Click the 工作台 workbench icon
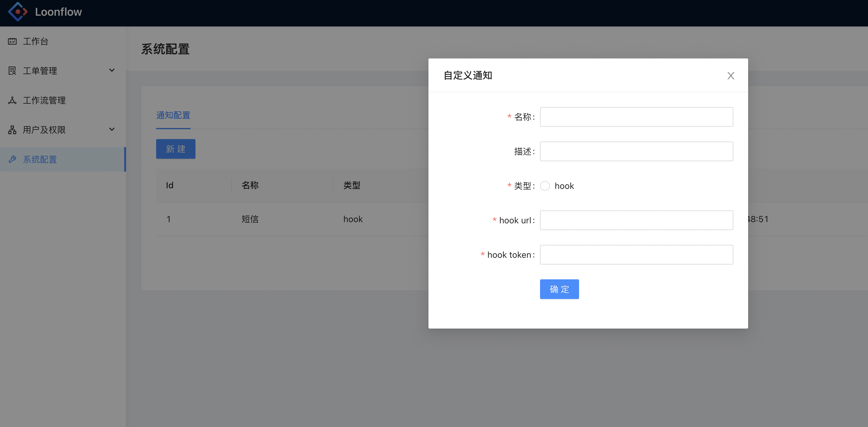Image resolution: width=868 pixels, height=427 pixels. click(x=13, y=41)
